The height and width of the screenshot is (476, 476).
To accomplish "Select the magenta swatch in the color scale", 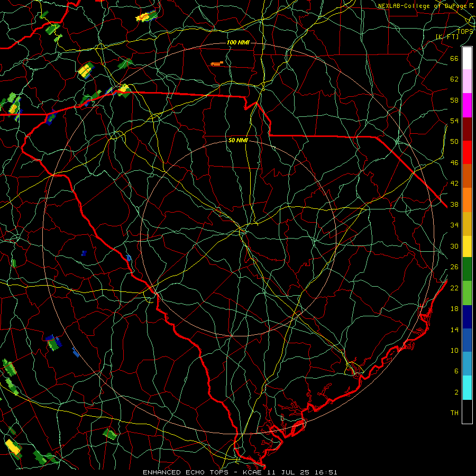I will tap(467, 105).
